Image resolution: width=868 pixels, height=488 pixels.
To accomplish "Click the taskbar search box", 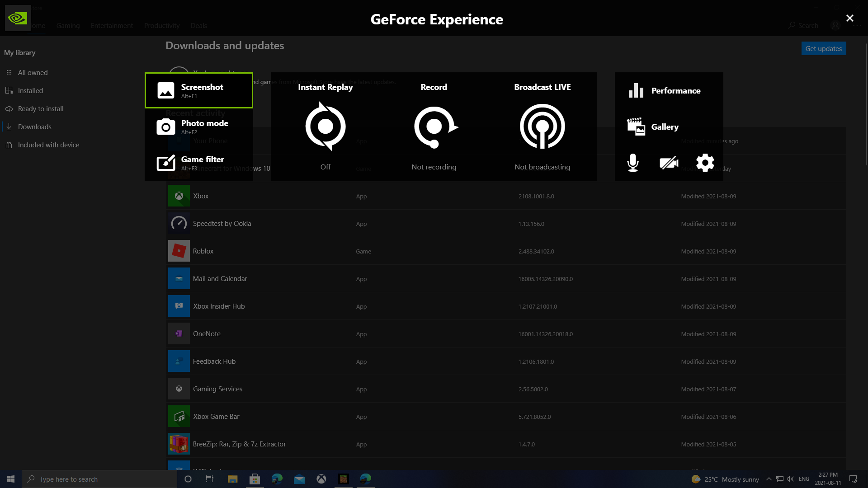I will (x=99, y=479).
